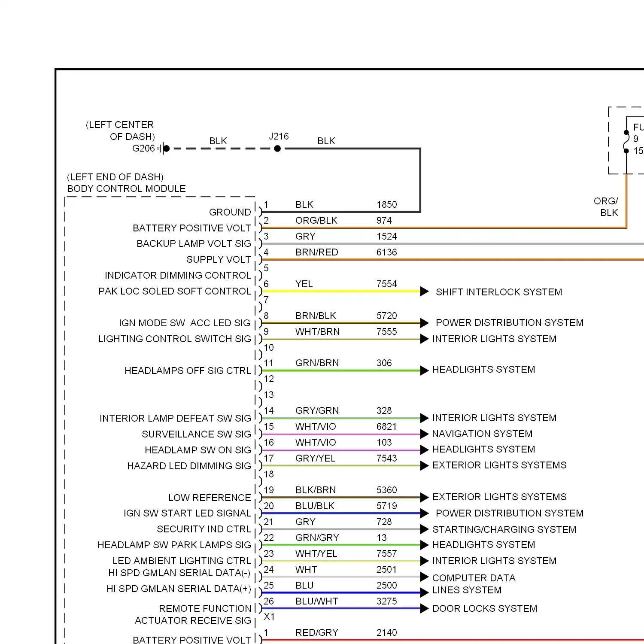Image resolution: width=644 pixels, height=644 pixels.
Task: Click the J216 junction label
Action: coord(279,136)
